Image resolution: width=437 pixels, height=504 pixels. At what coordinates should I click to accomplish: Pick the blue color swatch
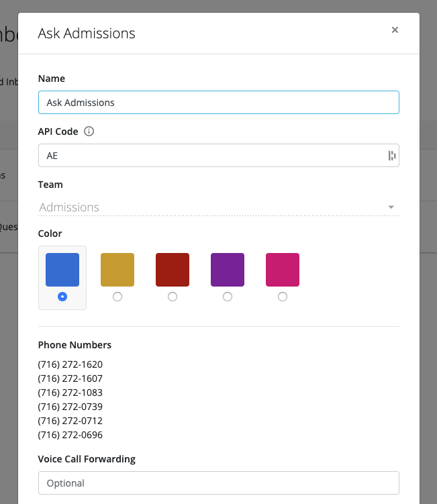point(62,270)
